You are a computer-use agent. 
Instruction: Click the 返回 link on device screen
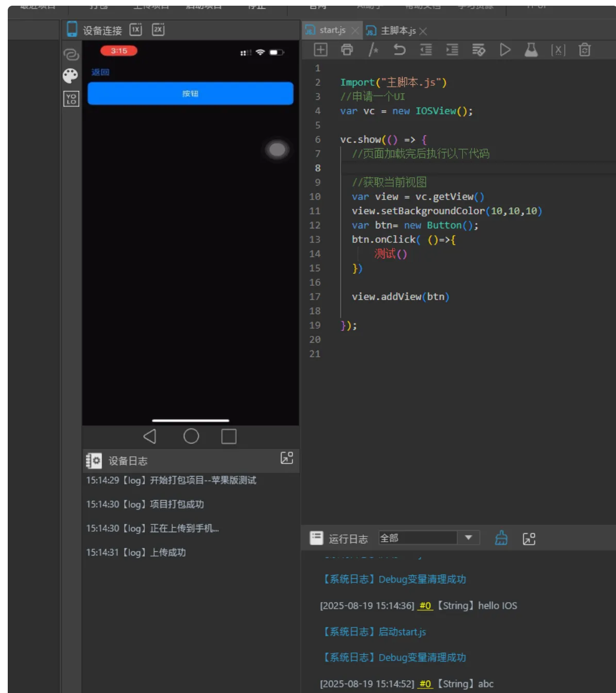tap(100, 72)
